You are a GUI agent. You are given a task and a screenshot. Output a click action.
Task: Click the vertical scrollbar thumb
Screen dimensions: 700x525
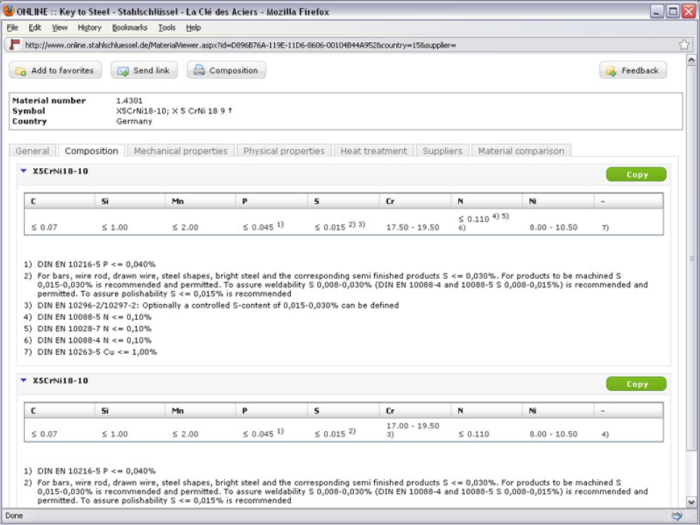(x=691, y=258)
